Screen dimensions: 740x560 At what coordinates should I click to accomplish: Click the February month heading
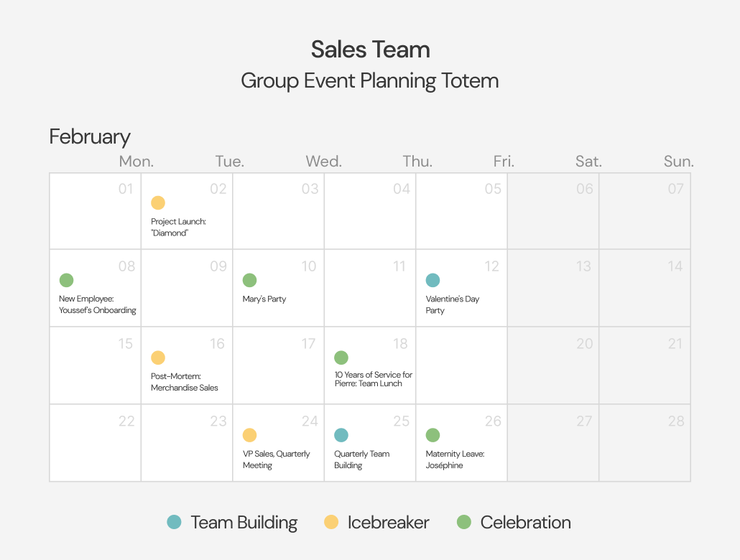[90, 136]
